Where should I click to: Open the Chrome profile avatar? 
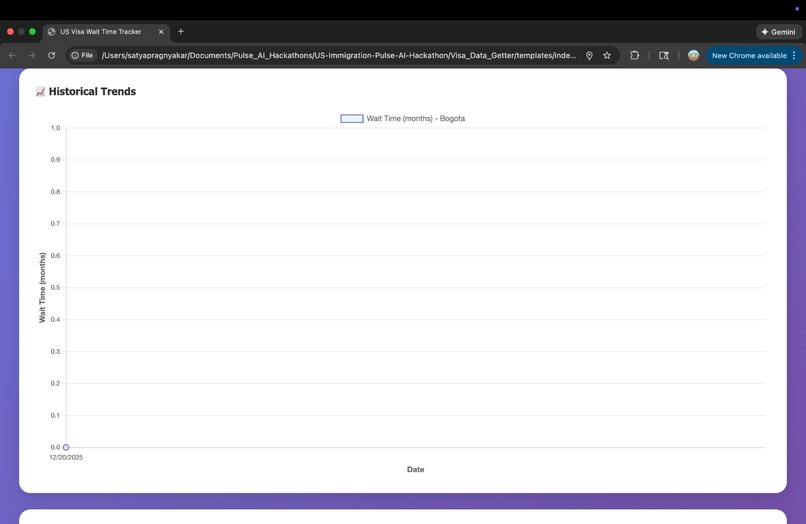coord(693,56)
